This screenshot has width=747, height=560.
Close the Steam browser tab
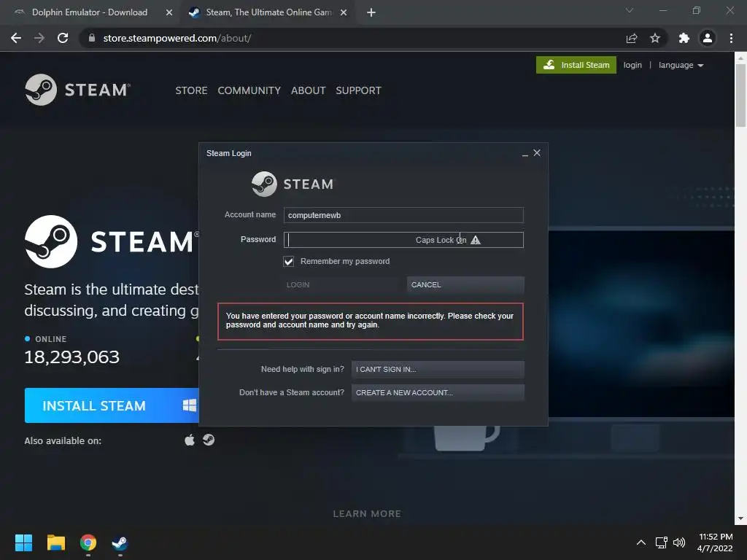point(344,12)
